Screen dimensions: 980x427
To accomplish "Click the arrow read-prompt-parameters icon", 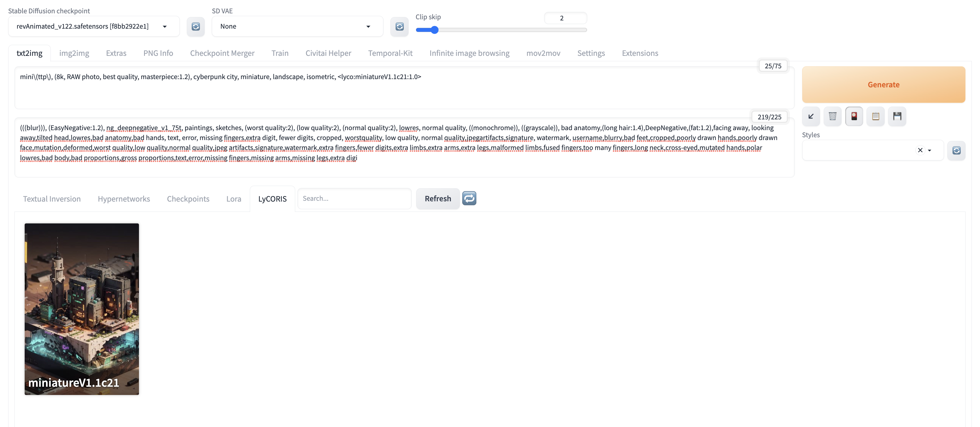I will 811,116.
